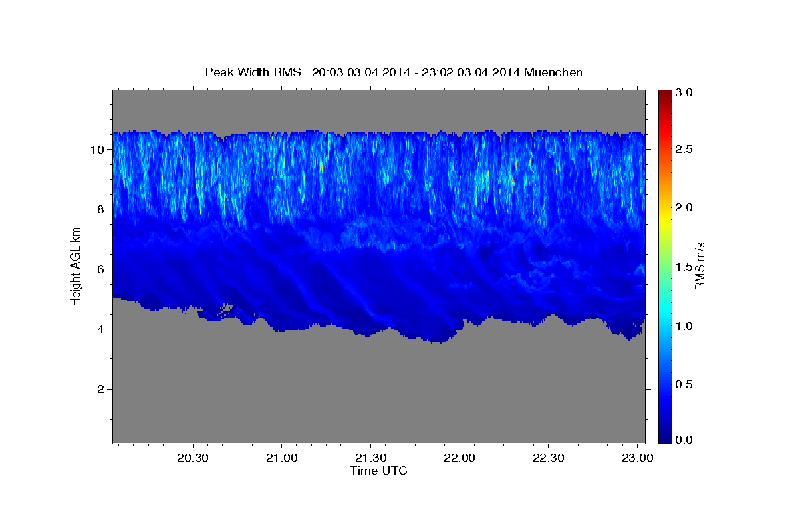The image size is (798, 532).
Task: Click the height axis label '10'
Action: coord(98,150)
